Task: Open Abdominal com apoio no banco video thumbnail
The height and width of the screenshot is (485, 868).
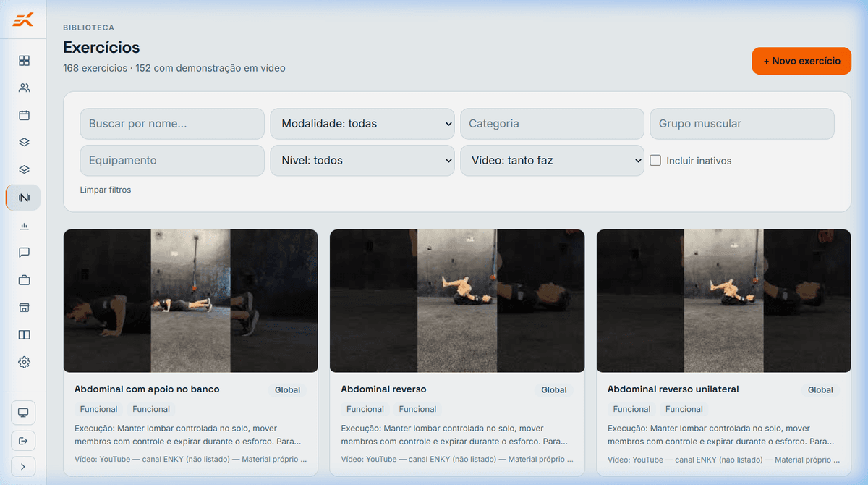Action: 191,301
